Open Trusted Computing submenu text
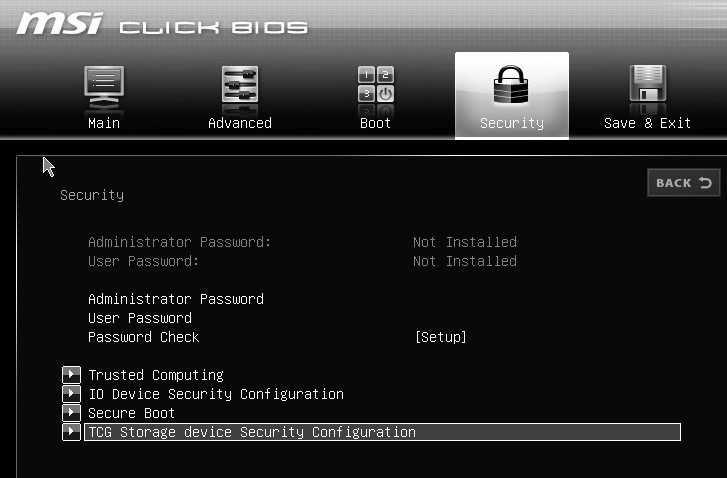Viewport: 727px width, 478px height. [156, 375]
